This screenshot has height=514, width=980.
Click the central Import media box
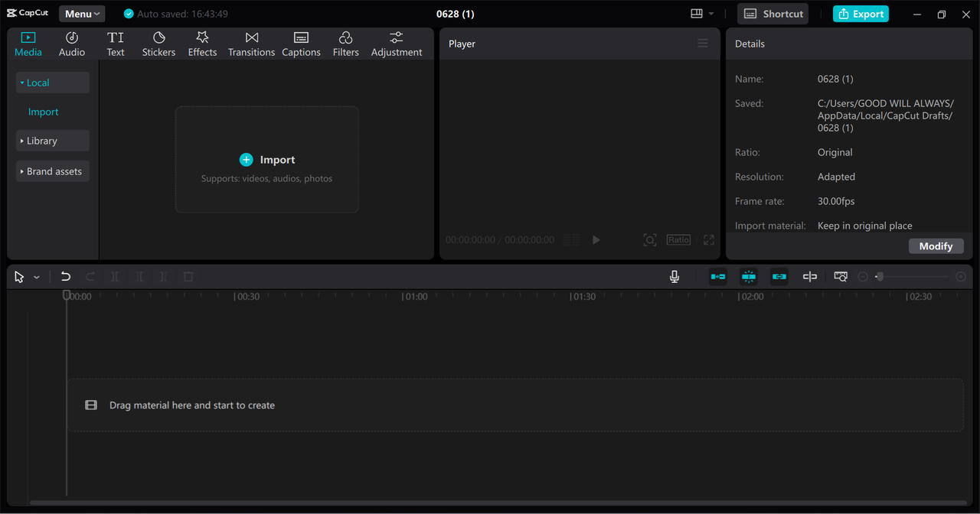point(267,159)
